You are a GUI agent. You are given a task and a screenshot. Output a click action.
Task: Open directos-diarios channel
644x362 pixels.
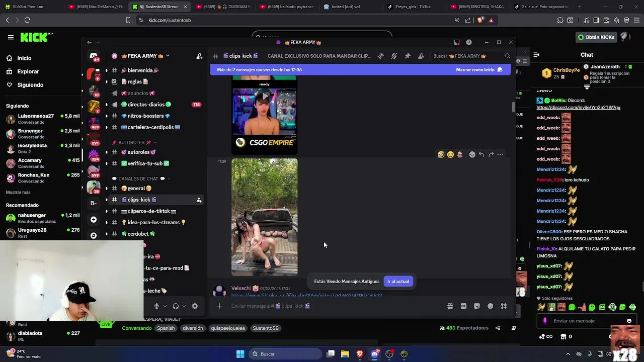pyautogui.click(x=156, y=105)
